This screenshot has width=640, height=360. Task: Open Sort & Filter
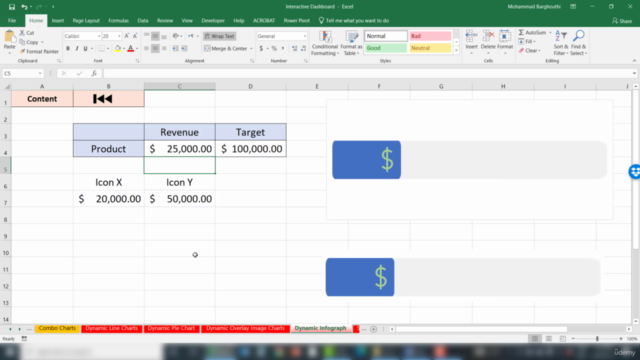(561, 43)
